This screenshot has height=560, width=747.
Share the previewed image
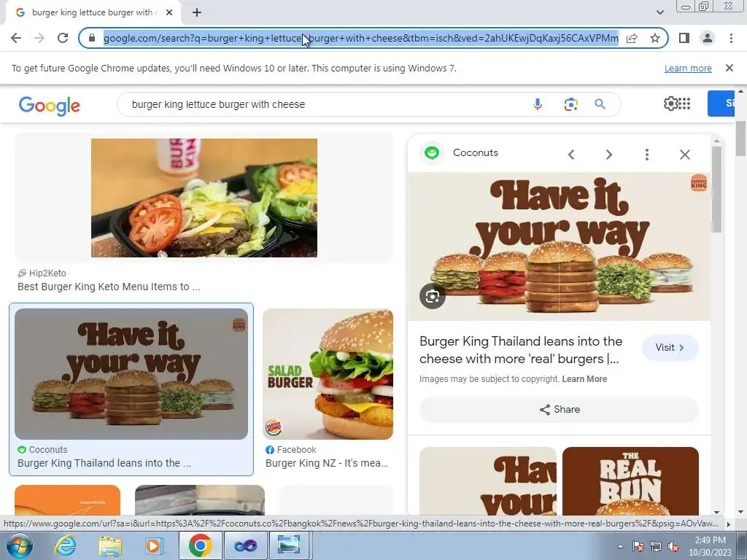coord(560,410)
